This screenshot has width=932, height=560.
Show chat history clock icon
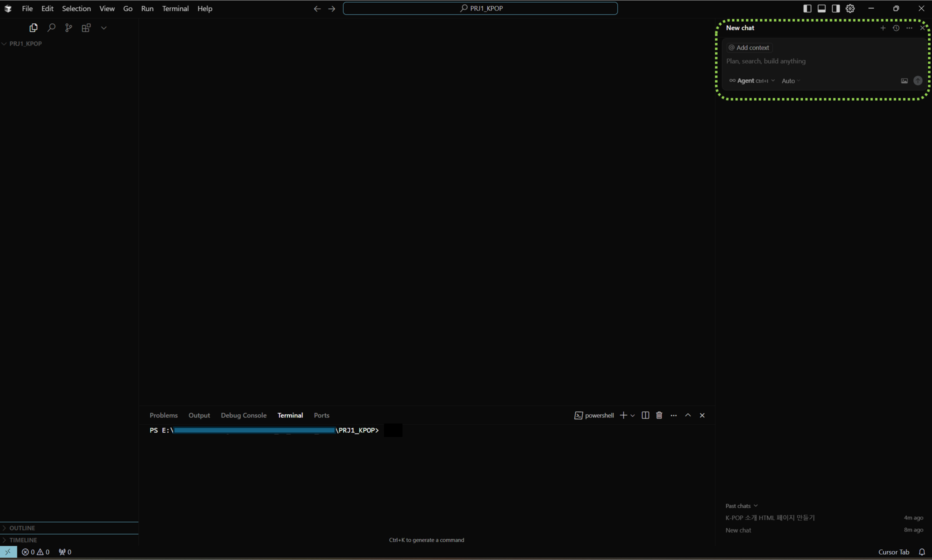[x=896, y=28]
